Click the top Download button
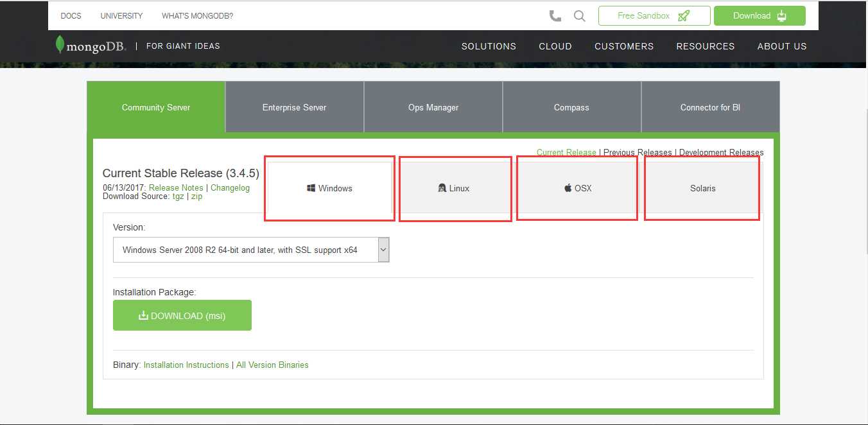The image size is (868, 425). (x=759, y=16)
